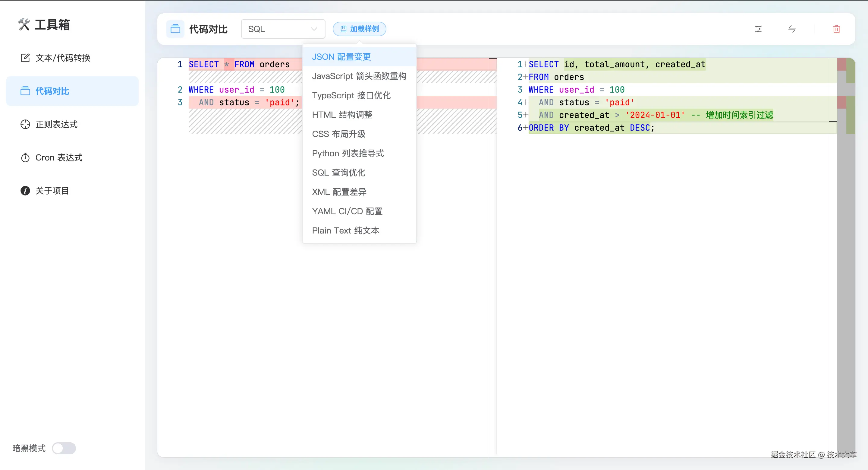
Task: Click the red trash delete icon
Action: click(836, 29)
